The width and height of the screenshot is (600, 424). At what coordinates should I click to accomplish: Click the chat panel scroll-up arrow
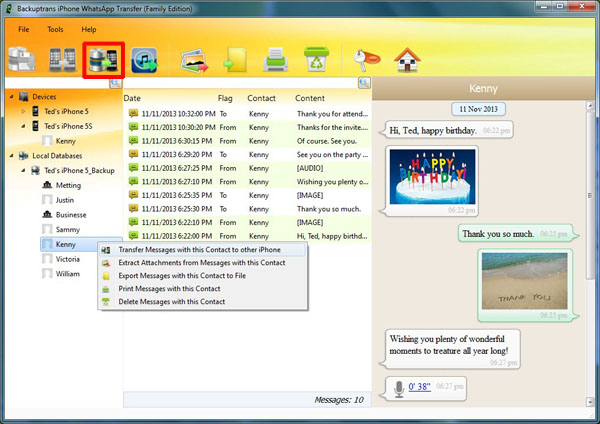(590, 105)
